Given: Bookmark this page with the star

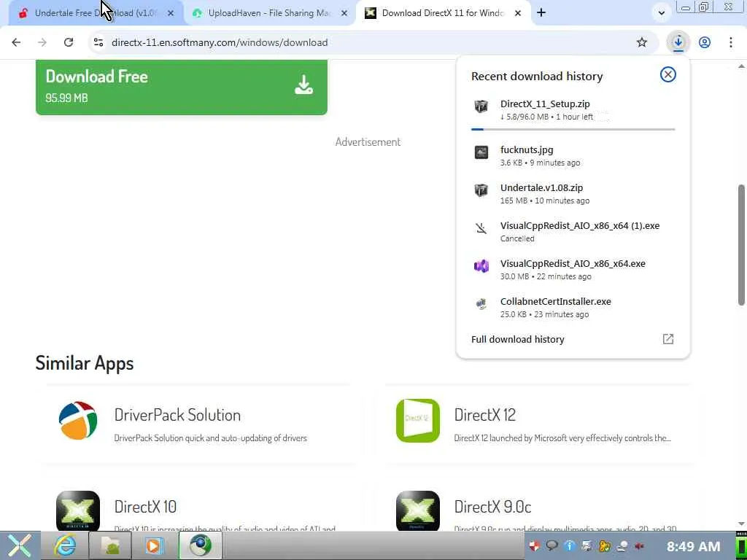Looking at the screenshot, I should (642, 42).
